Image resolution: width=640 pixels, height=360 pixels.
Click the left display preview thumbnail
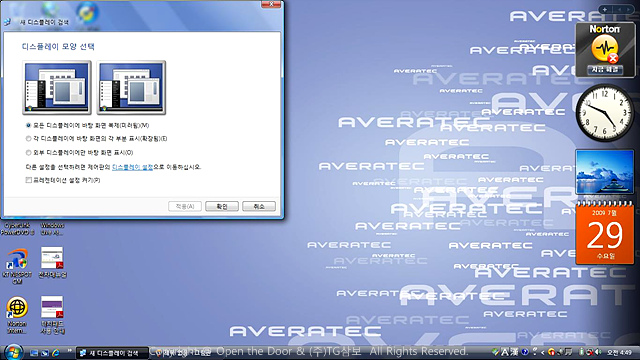coord(57,87)
